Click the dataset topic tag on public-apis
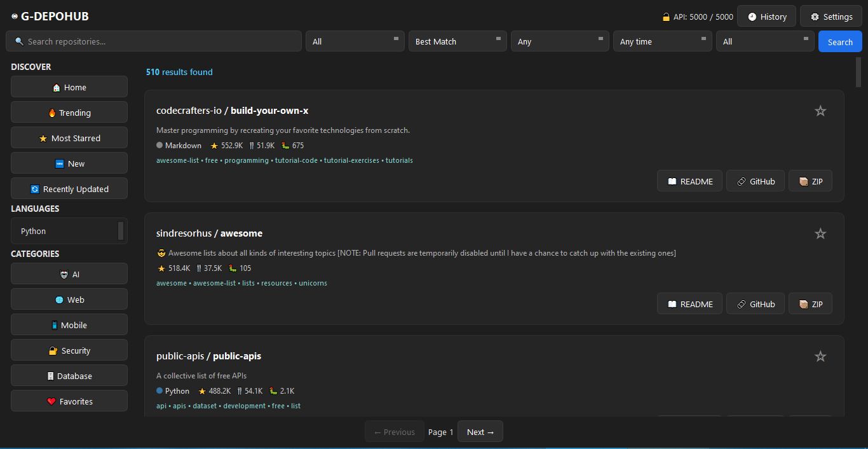The image size is (868, 449). click(x=205, y=406)
